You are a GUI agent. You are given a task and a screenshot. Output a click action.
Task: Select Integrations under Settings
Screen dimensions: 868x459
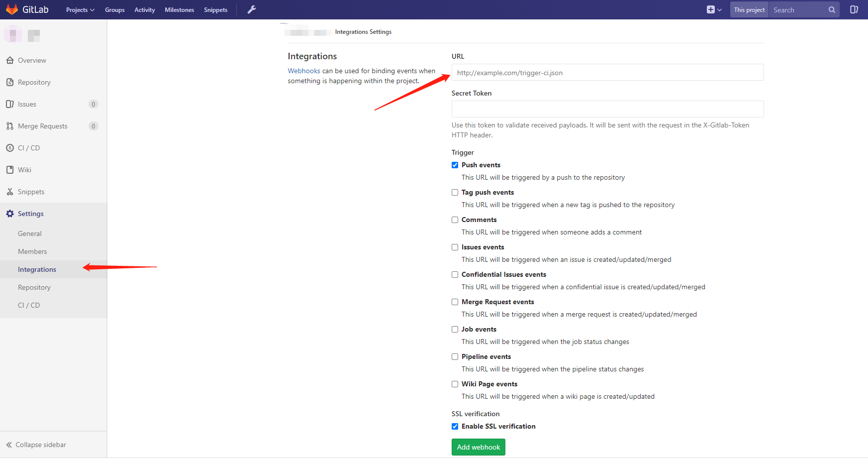click(x=37, y=269)
